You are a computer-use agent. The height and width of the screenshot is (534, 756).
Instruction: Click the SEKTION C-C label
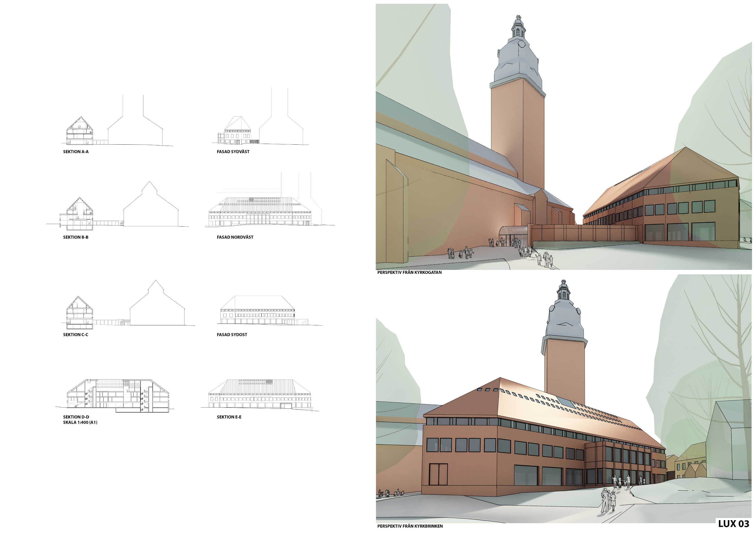point(76,334)
